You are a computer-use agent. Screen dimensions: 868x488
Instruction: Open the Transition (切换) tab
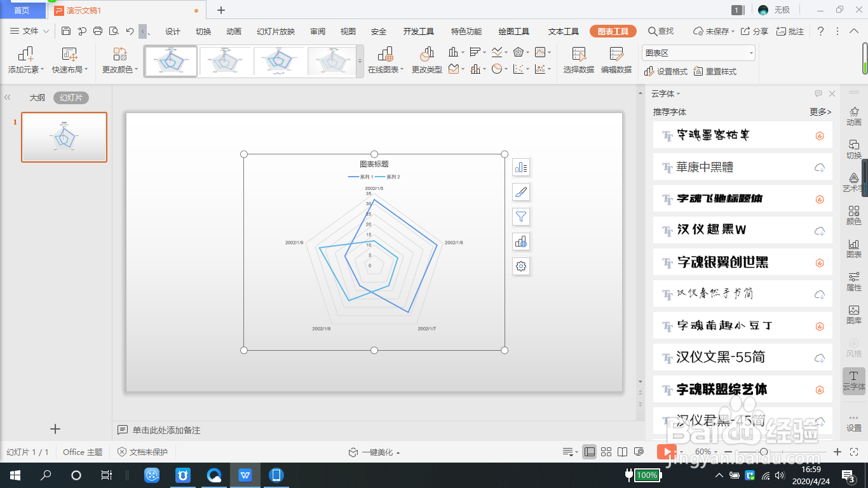click(203, 31)
